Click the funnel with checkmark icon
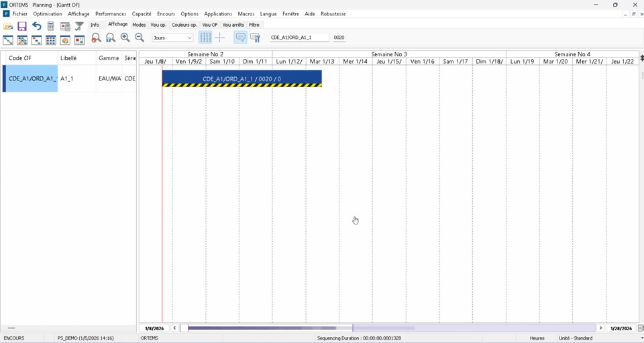The height and width of the screenshot is (343, 644). point(79,27)
